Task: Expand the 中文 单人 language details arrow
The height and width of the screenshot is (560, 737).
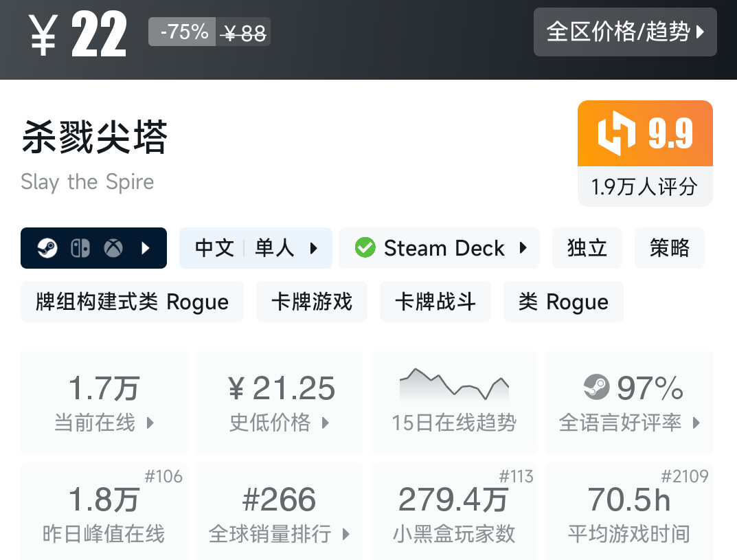Action: coord(313,248)
